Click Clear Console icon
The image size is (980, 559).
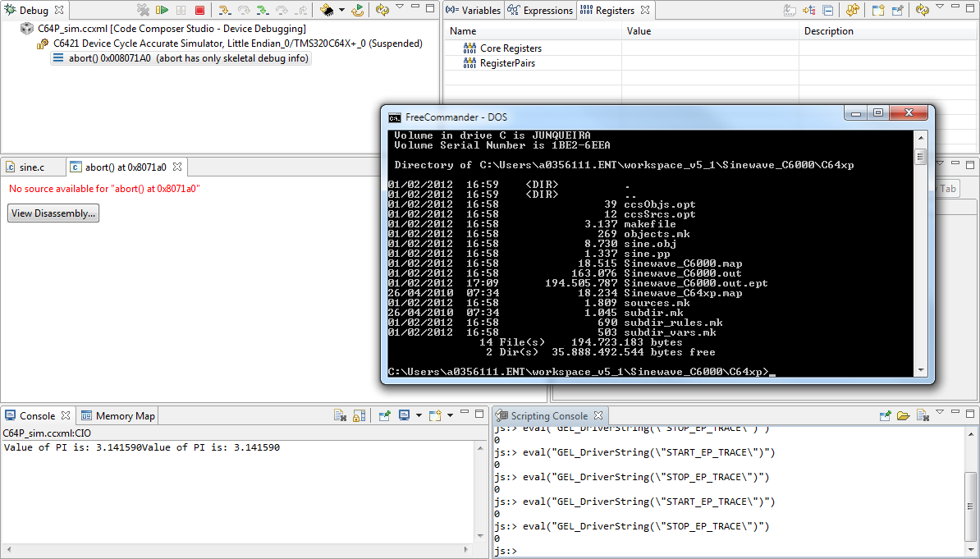pyautogui.click(x=340, y=416)
